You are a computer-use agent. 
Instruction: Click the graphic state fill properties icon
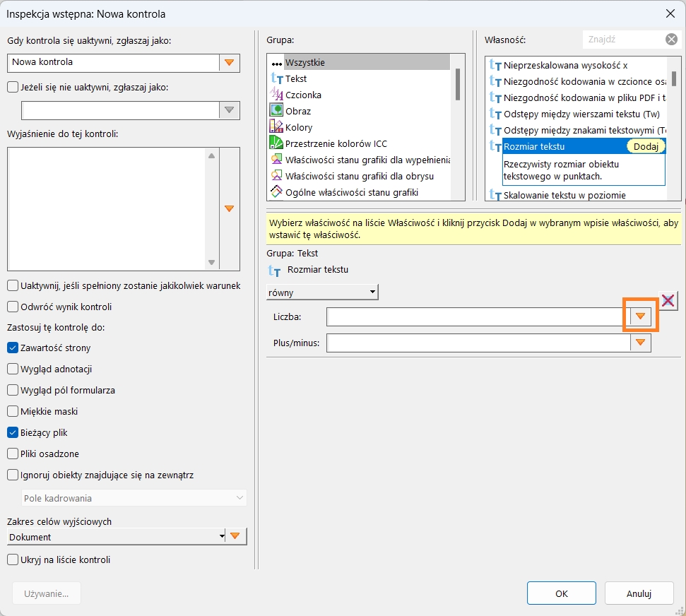[x=276, y=159]
